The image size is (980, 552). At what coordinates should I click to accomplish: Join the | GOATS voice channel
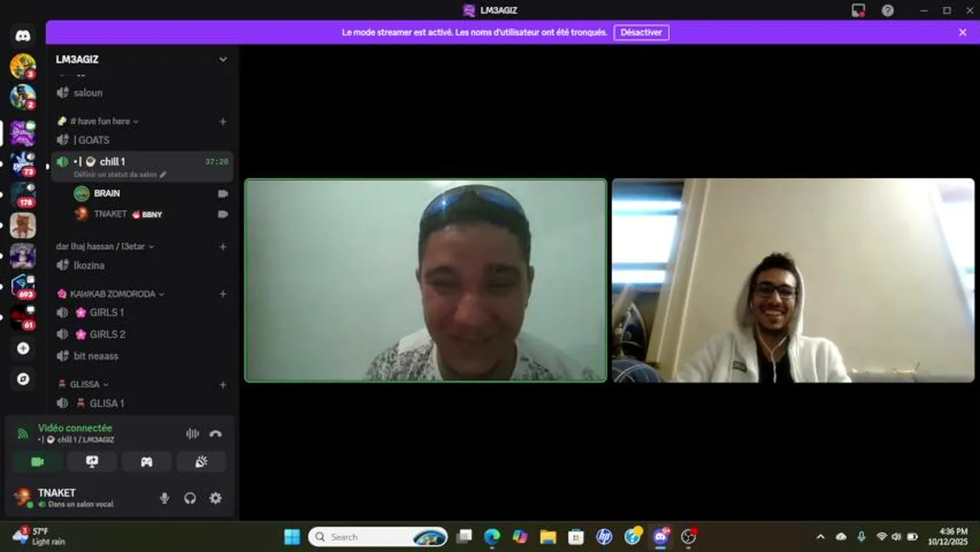tap(142, 140)
